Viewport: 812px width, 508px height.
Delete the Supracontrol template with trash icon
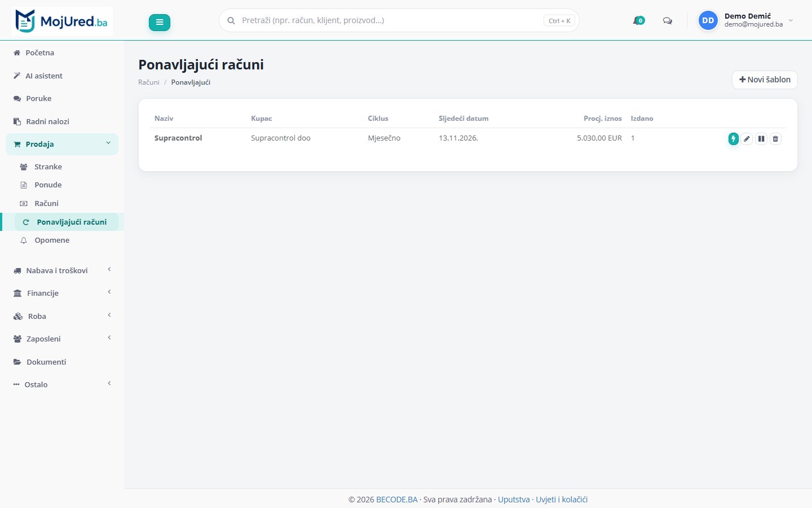point(775,138)
